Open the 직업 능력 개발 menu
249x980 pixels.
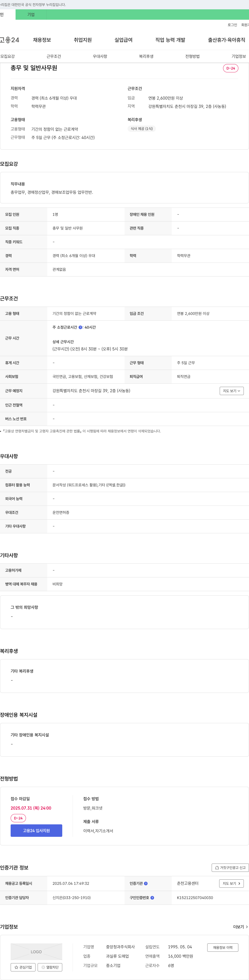coord(170,40)
